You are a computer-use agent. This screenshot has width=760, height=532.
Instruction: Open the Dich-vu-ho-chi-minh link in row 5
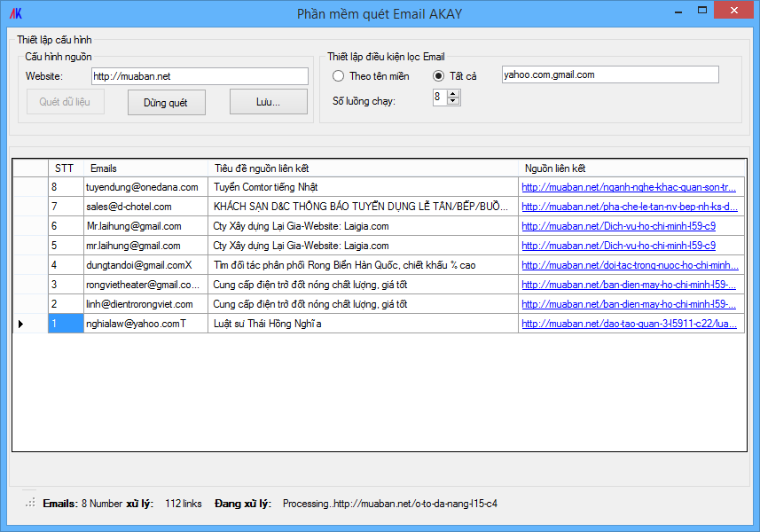point(618,246)
